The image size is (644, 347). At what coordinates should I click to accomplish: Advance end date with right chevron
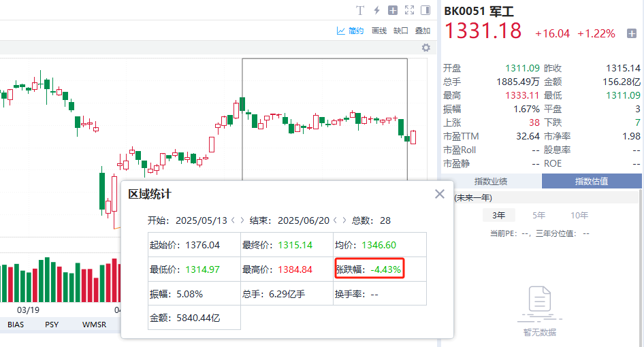[x=344, y=220]
